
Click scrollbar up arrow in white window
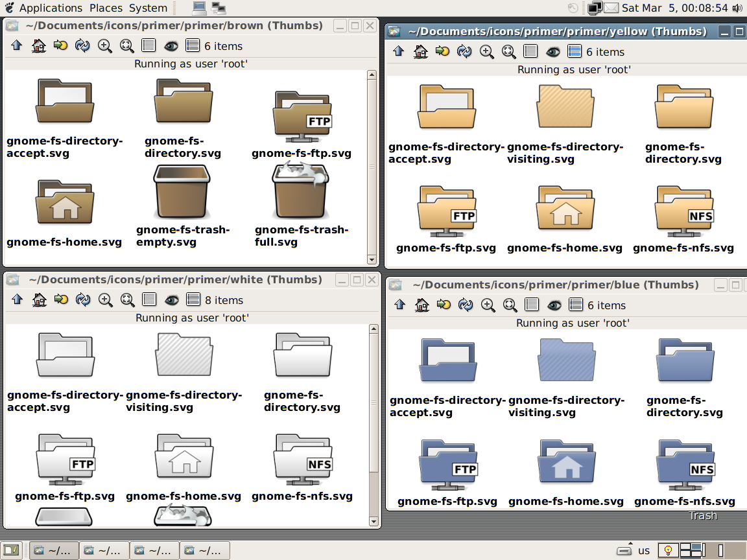tap(373, 329)
